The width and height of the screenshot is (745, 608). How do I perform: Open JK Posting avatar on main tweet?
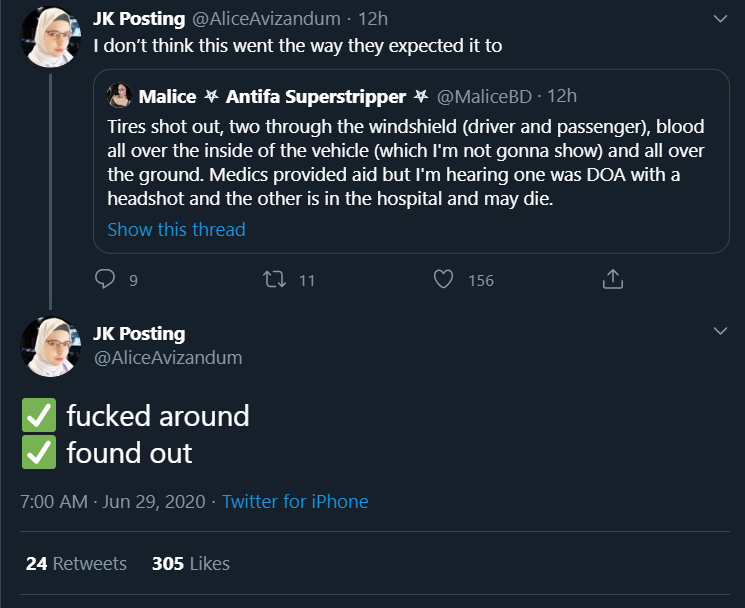pos(50,347)
